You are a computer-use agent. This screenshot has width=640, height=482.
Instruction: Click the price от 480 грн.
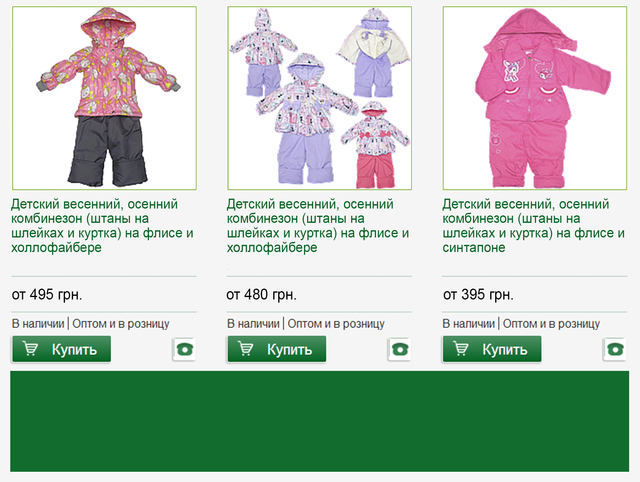pos(262,294)
